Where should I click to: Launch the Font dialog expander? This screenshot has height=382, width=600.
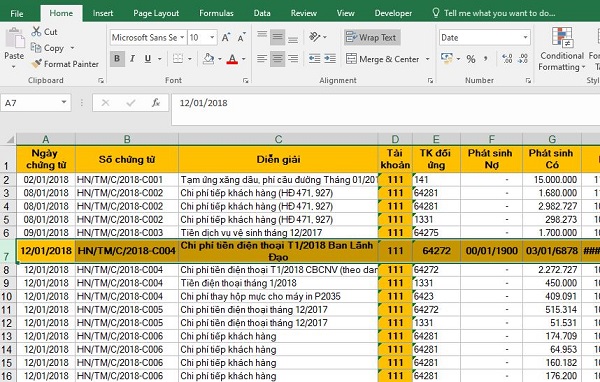tap(245, 80)
